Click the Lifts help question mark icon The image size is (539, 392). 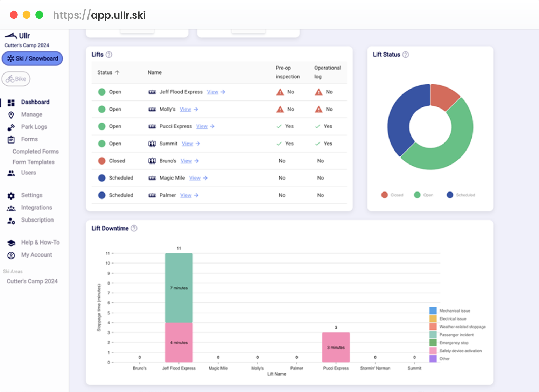(109, 55)
